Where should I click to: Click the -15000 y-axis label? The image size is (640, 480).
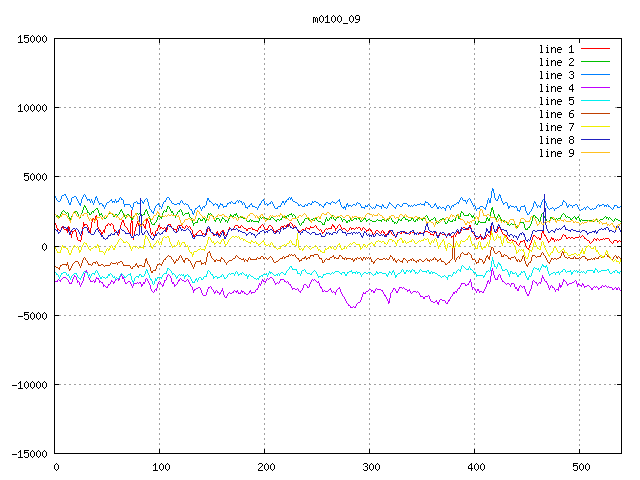coord(28,454)
